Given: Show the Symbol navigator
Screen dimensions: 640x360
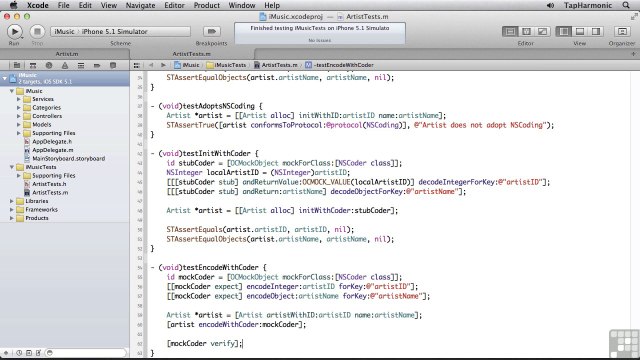Looking at the screenshot, I should [33, 65].
